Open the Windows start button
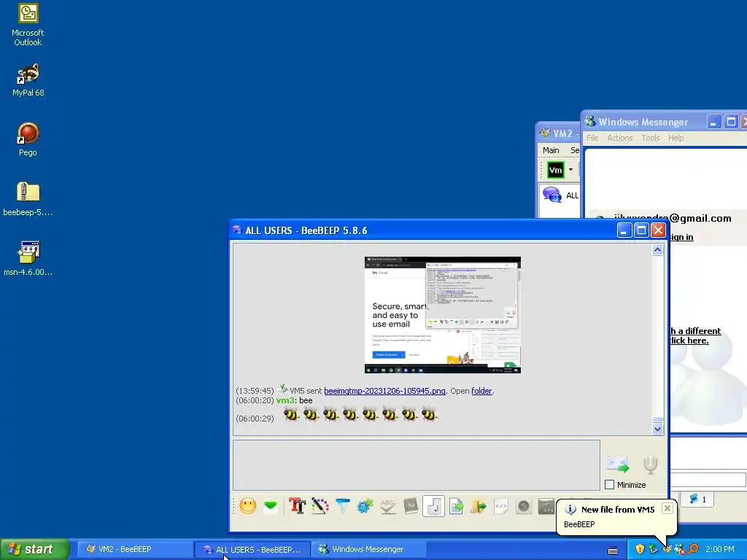The height and width of the screenshot is (560, 747). pos(34,550)
